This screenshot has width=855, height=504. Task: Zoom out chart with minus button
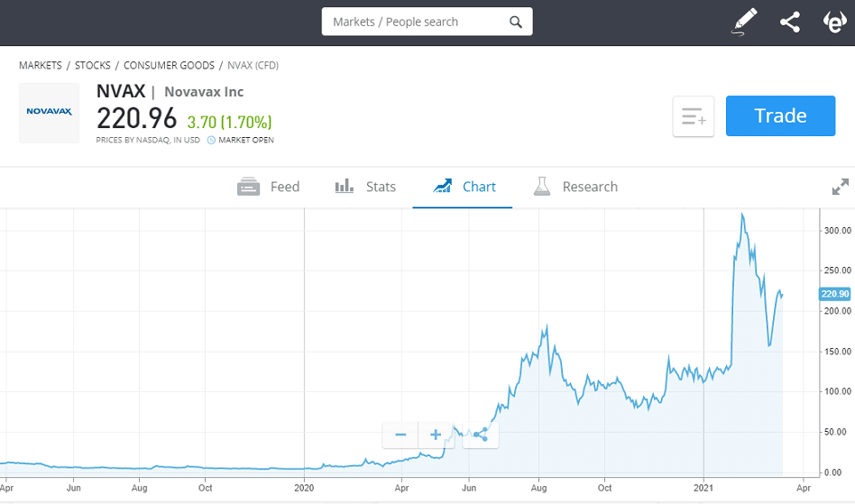point(400,435)
